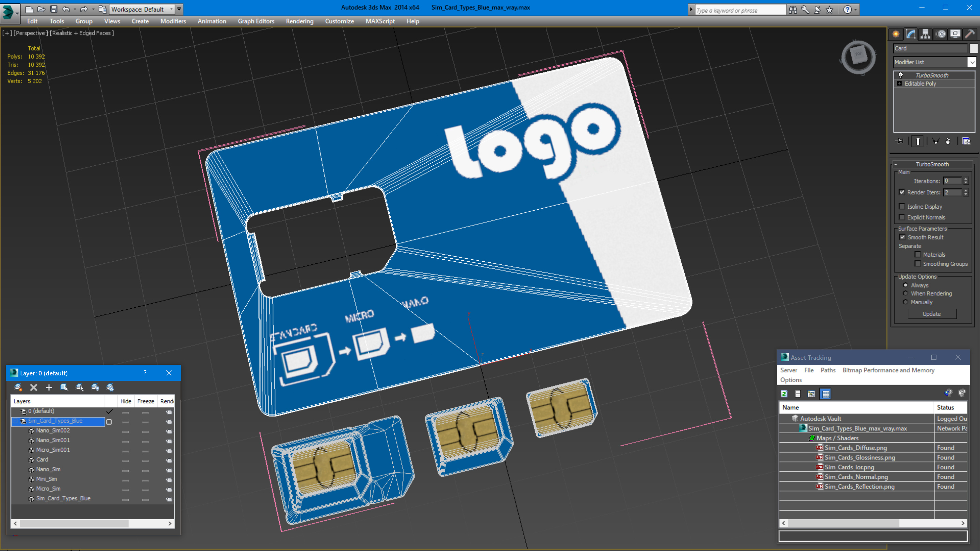Click Configure Modifier Sets icon

pyautogui.click(x=966, y=141)
